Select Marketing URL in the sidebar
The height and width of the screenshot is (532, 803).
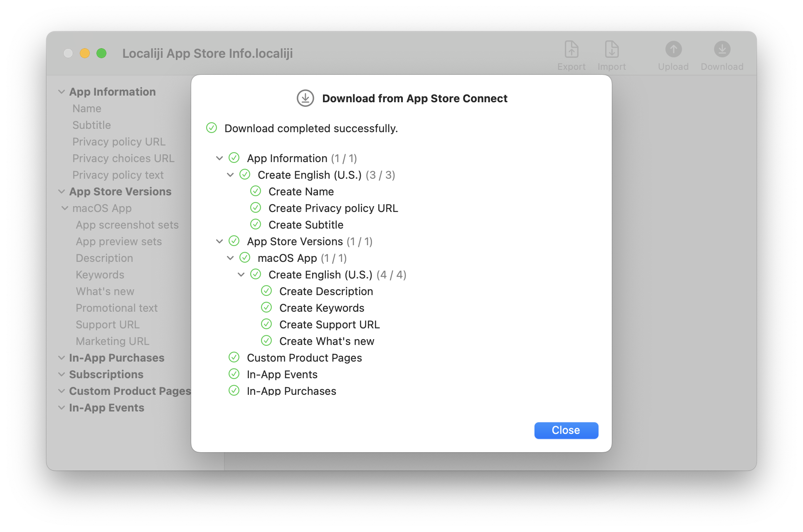pos(113,341)
